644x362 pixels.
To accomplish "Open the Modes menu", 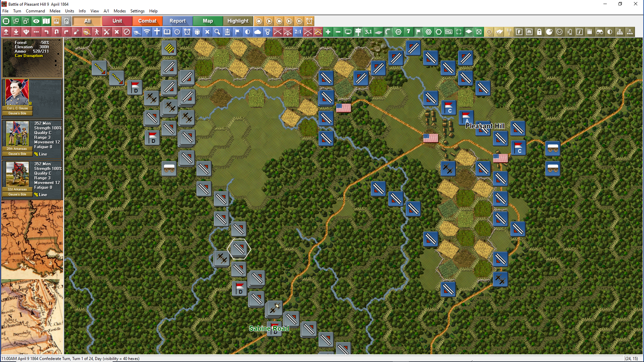I will 119,11.
